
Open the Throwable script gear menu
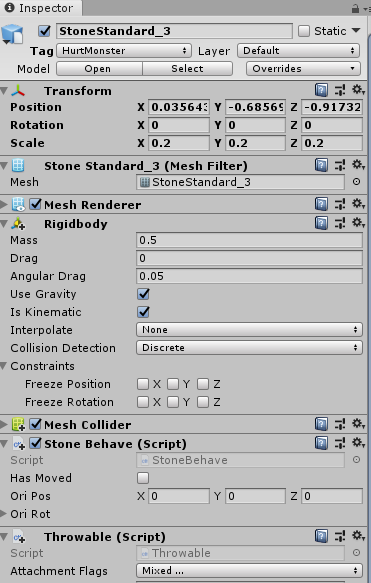click(x=358, y=536)
